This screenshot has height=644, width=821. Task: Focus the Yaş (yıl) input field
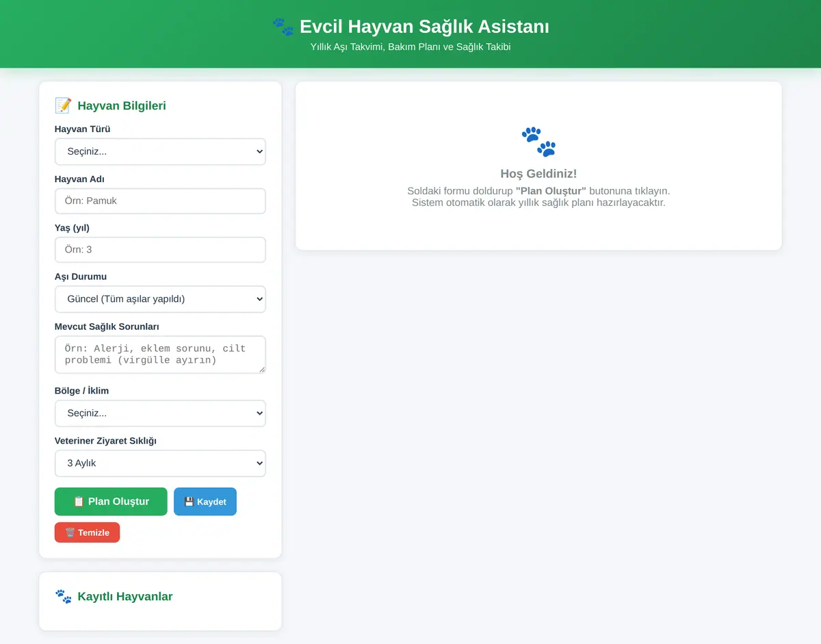click(160, 250)
